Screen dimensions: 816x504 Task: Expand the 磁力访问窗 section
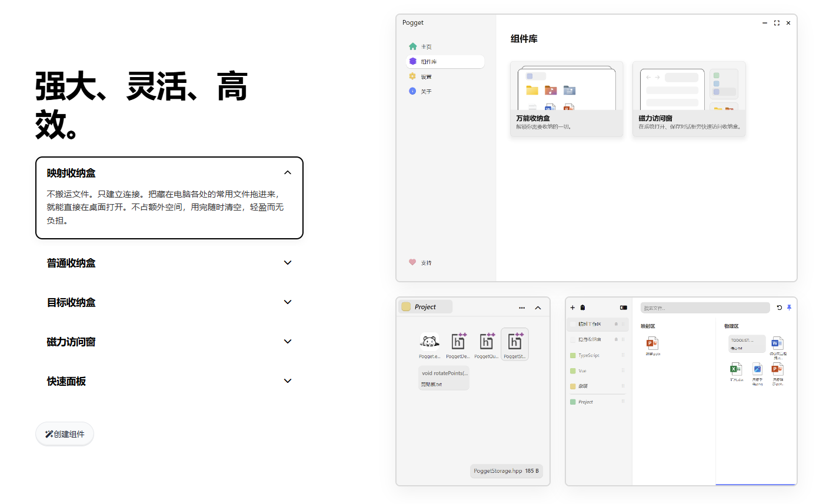point(287,342)
